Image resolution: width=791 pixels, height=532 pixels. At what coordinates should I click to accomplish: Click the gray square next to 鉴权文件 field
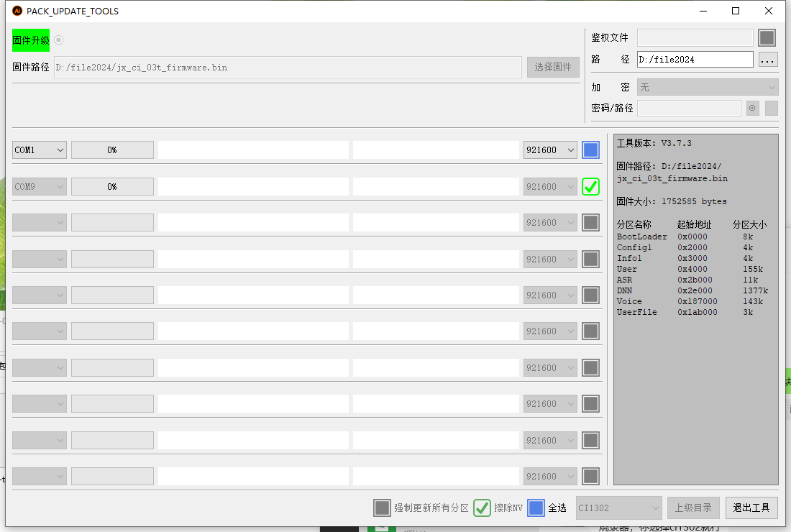point(767,37)
